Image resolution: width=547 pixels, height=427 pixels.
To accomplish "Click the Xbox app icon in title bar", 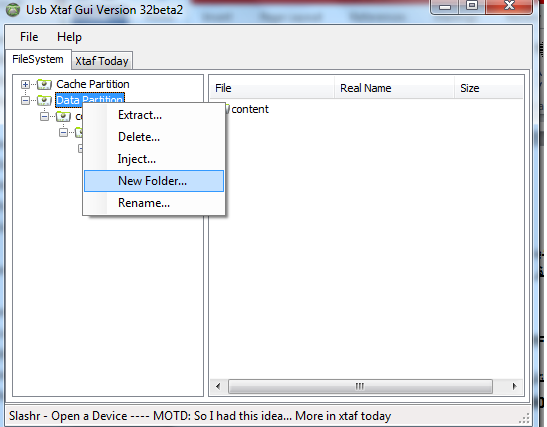I will pyautogui.click(x=13, y=10).
